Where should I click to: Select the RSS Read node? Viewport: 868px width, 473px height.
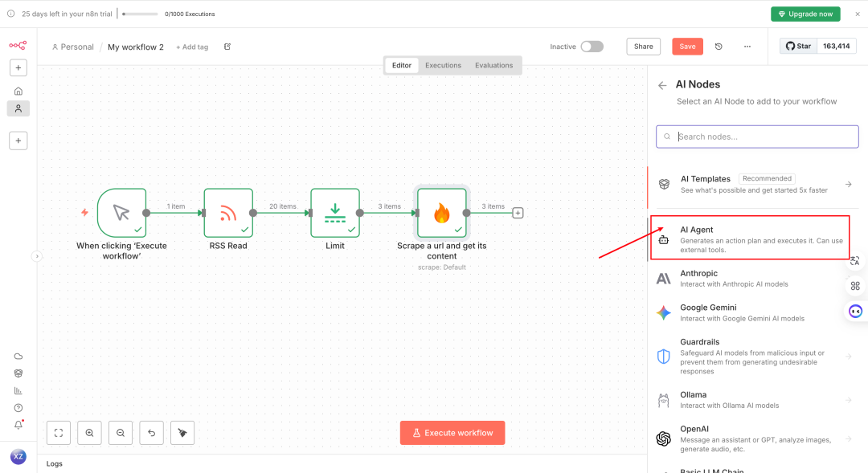228,213
